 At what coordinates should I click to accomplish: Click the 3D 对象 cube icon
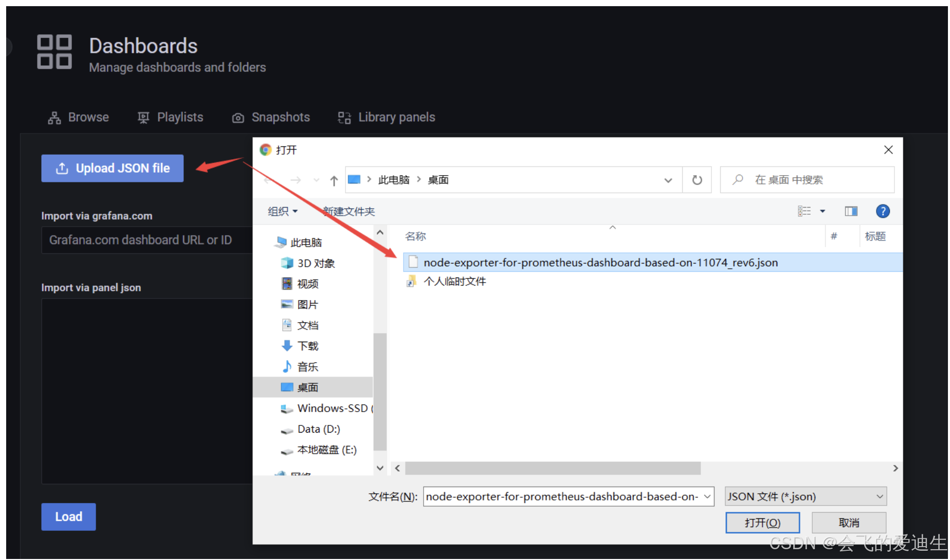[287, 263]
